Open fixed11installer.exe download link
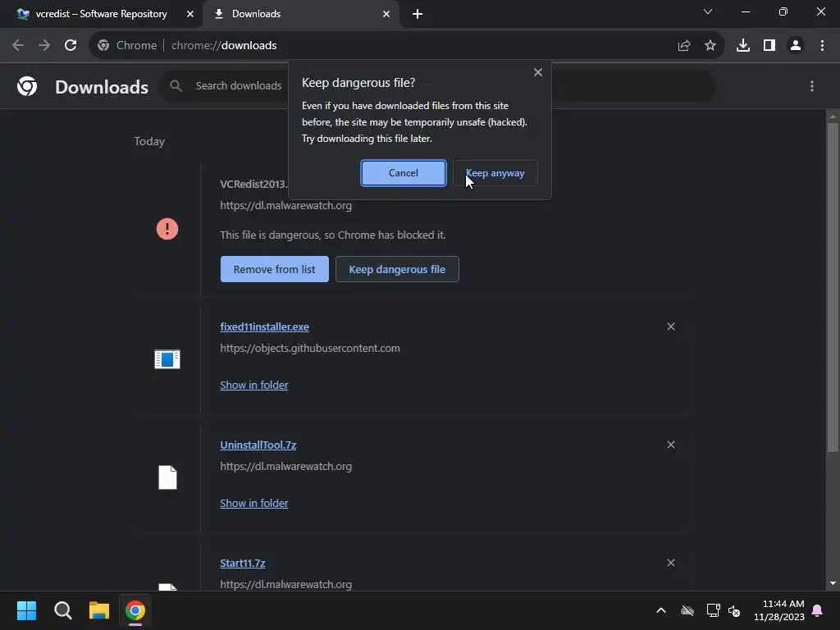 (x=265, y=326)
